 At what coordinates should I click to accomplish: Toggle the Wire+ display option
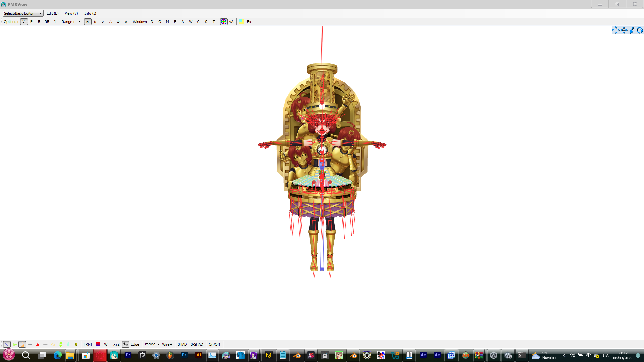[x=167, y=344]
